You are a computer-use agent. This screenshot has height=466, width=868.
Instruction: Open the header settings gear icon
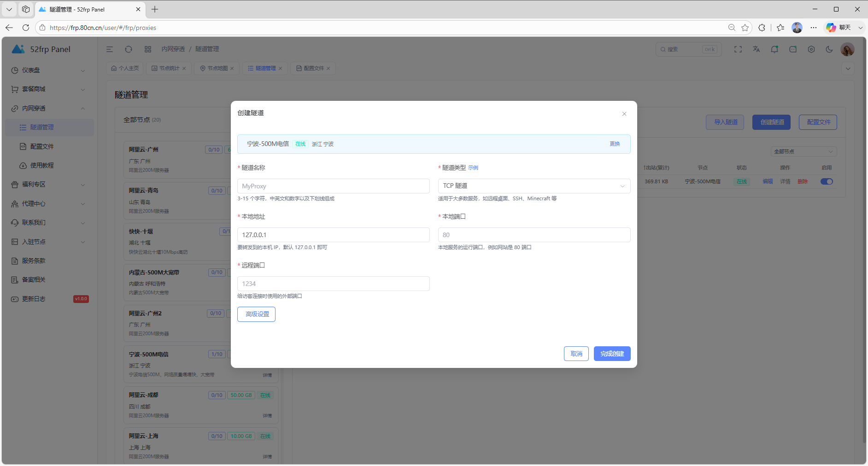point(811,49)
